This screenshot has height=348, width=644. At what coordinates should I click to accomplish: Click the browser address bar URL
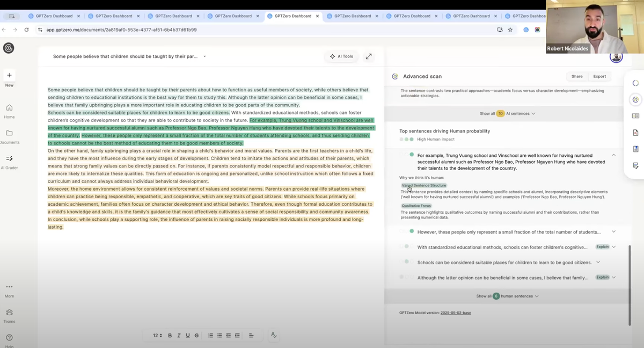[121, 30]
